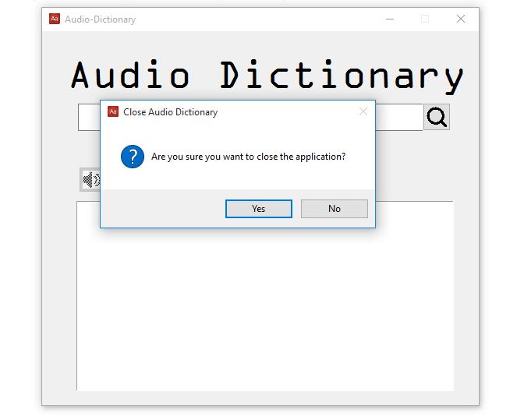Click the 'Close Audio Dictionary' dialog title text
Screen dimensions: 524x420
(x=170, y=112)
